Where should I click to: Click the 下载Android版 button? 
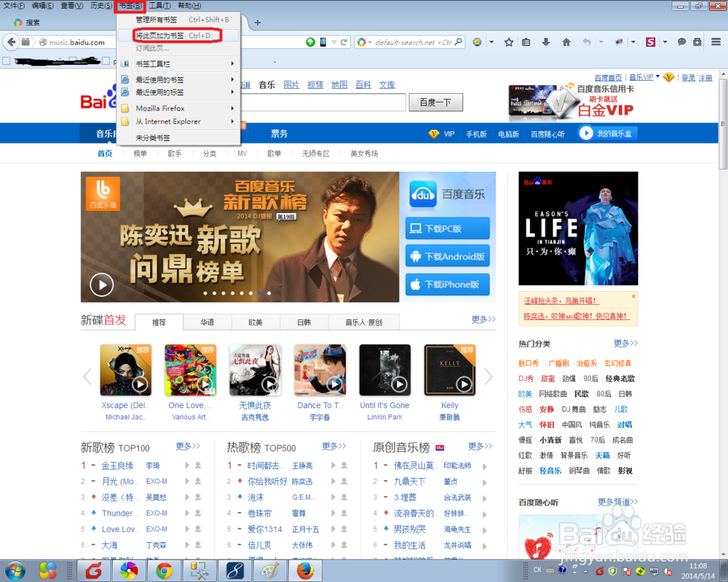(x=448, y=256)
